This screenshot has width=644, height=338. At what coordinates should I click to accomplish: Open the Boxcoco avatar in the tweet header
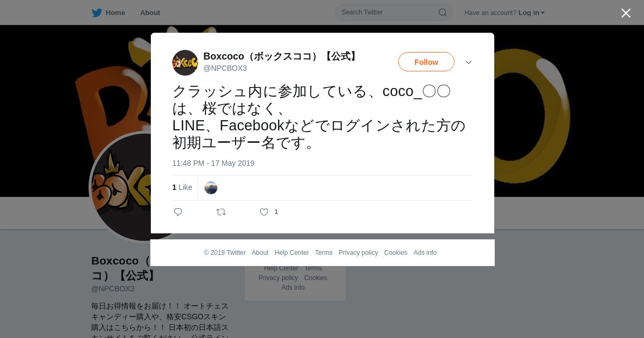point(185,63)
